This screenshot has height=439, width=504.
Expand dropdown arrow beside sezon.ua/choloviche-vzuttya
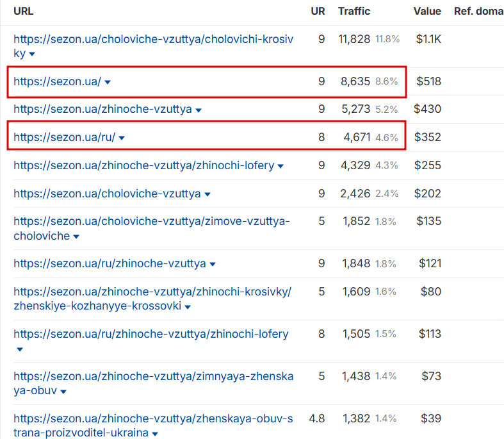tap(207, 195)
